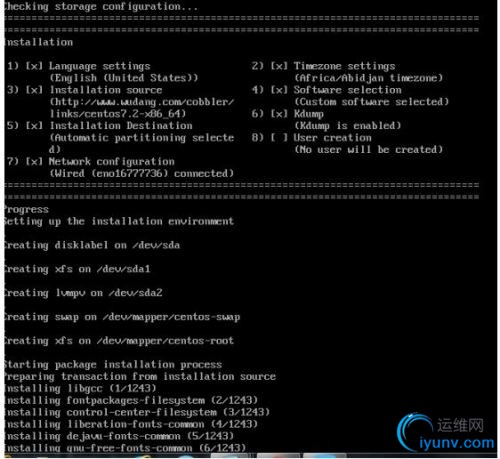Click 'Installing control-center-filesystem (3/1243)' line
The width and height of the screenshot is (500, 459).
(x=137, y=413)
